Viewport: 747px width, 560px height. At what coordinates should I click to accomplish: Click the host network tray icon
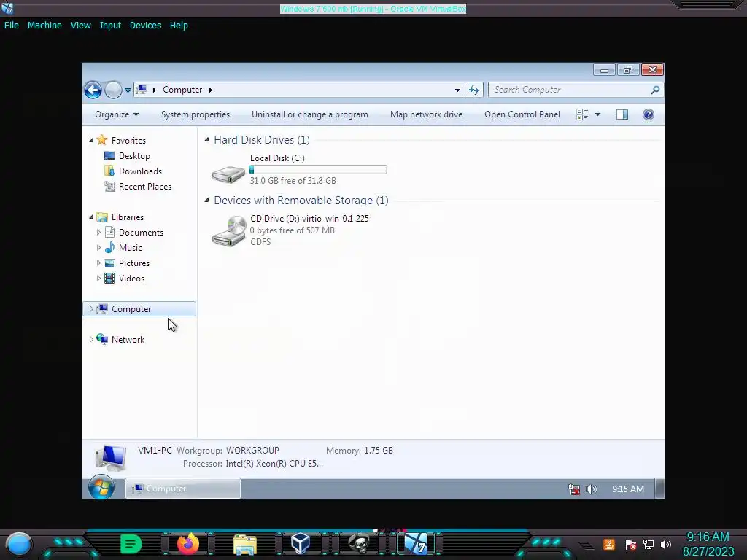pos(649,544)
